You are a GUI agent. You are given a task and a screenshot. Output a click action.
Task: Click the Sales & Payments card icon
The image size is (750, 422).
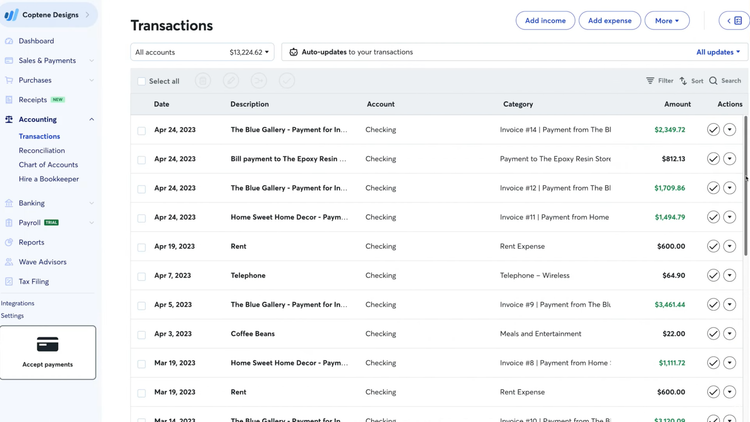9,61
